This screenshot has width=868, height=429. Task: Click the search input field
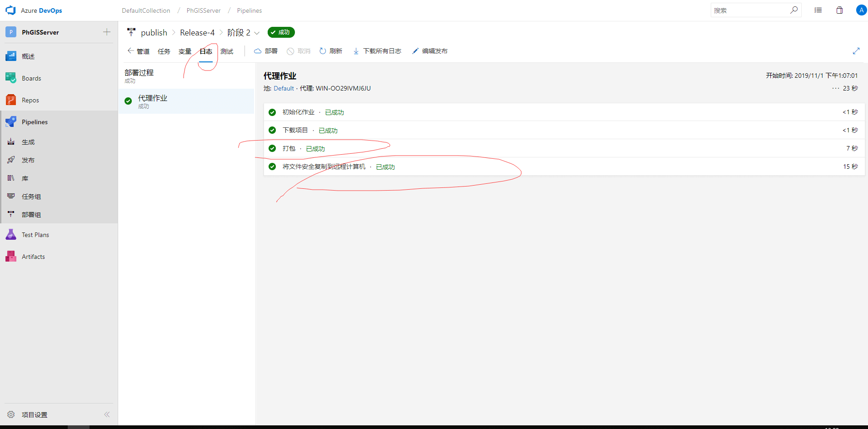(x=750, y=10)
